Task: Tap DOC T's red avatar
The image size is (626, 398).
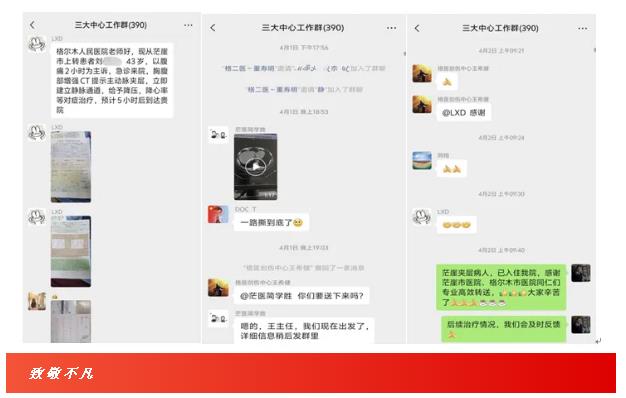Action: [x=218, y=214]
